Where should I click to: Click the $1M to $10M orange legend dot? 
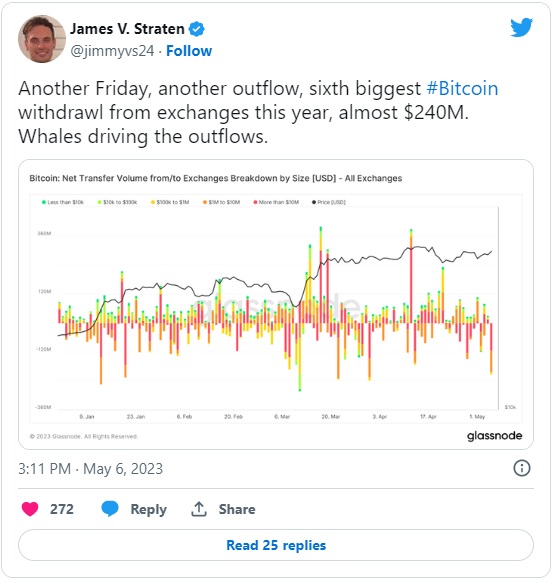[205, 202]
